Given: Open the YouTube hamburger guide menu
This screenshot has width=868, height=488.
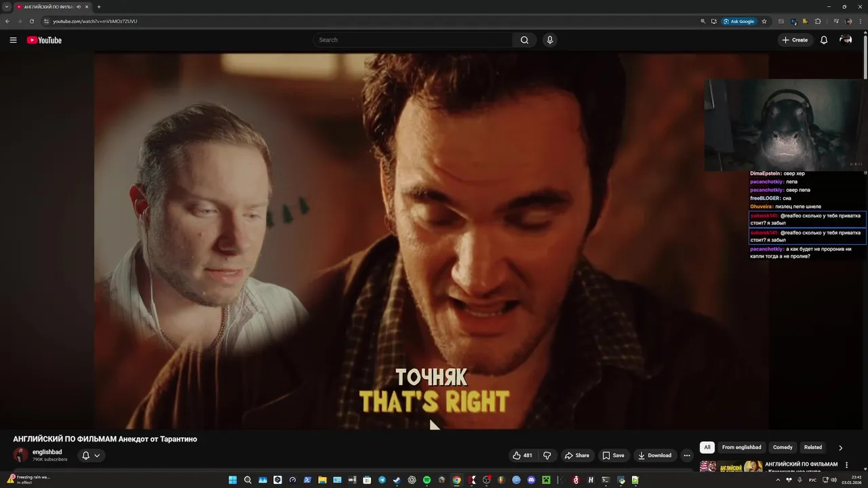Looking at the screenshot, I should click(x=13, y=40).
